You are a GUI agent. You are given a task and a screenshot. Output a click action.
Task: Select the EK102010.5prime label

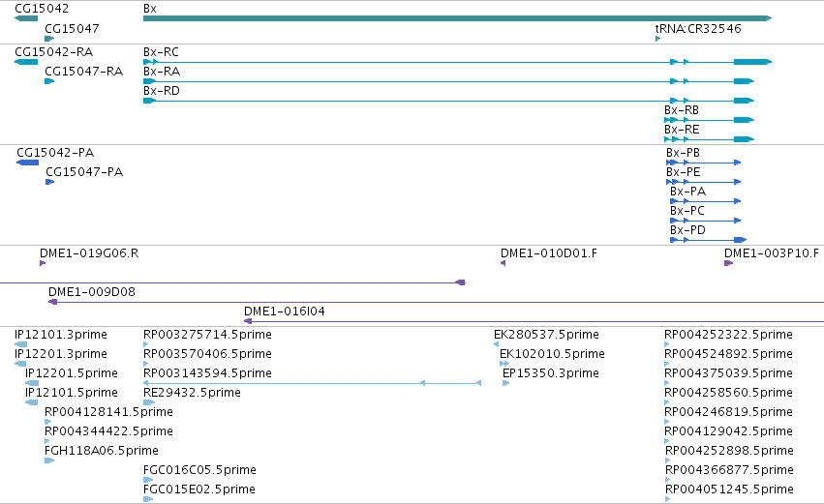[x=552, y=354]
